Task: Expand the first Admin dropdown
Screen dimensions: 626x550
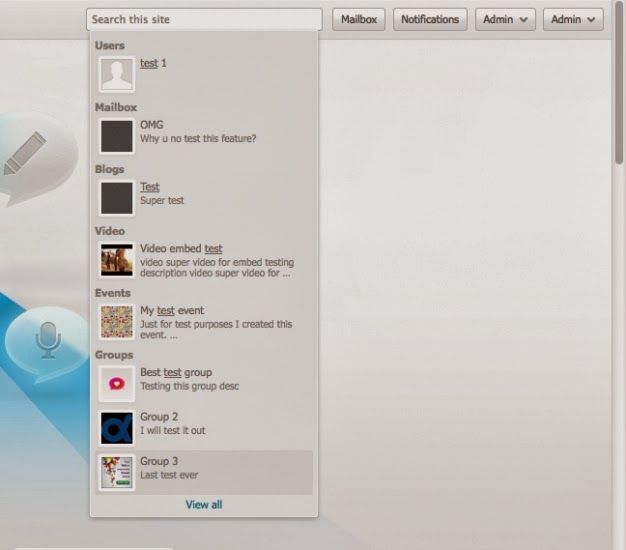Action: click(x=505, y=19)
